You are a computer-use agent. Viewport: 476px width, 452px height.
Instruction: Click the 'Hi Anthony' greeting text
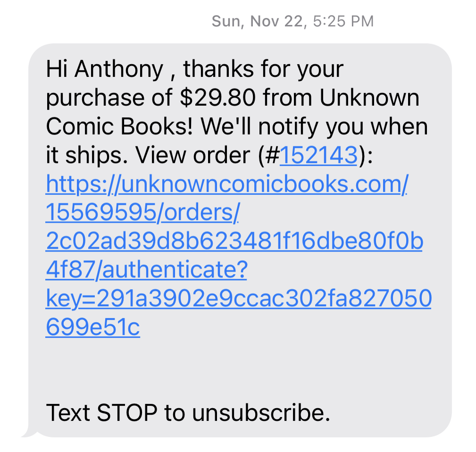[105, 69]
